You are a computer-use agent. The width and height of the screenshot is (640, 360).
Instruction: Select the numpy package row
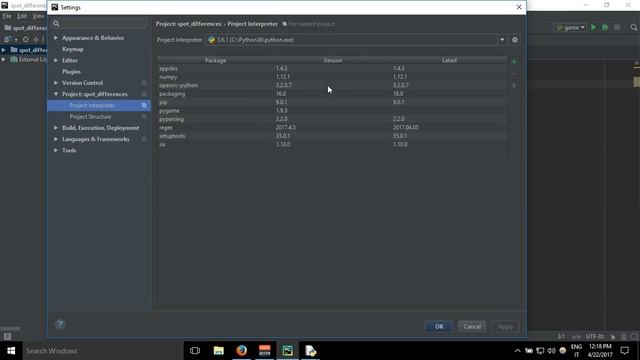pos(332,77)
